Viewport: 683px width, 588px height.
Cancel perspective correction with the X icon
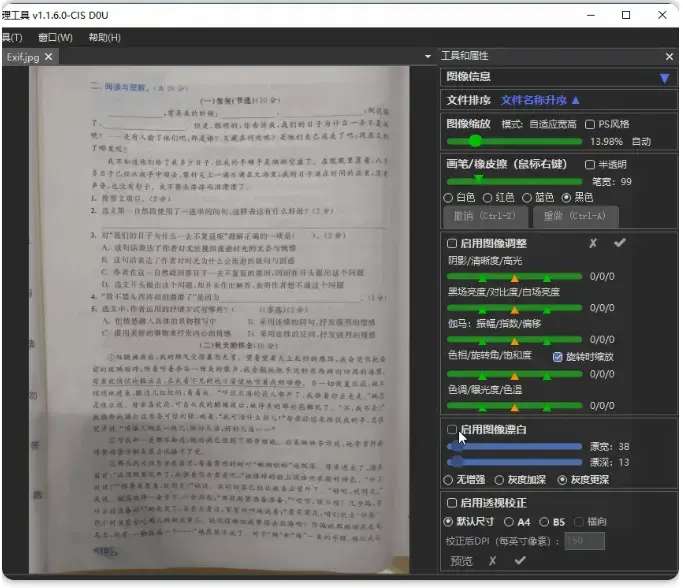[492, 561]
